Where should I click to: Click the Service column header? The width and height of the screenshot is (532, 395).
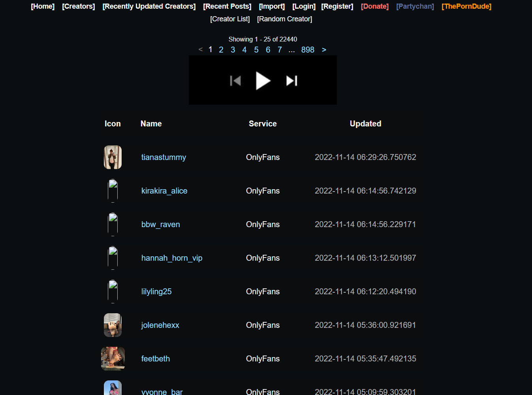pyautogui.click(x=263, y=124)
